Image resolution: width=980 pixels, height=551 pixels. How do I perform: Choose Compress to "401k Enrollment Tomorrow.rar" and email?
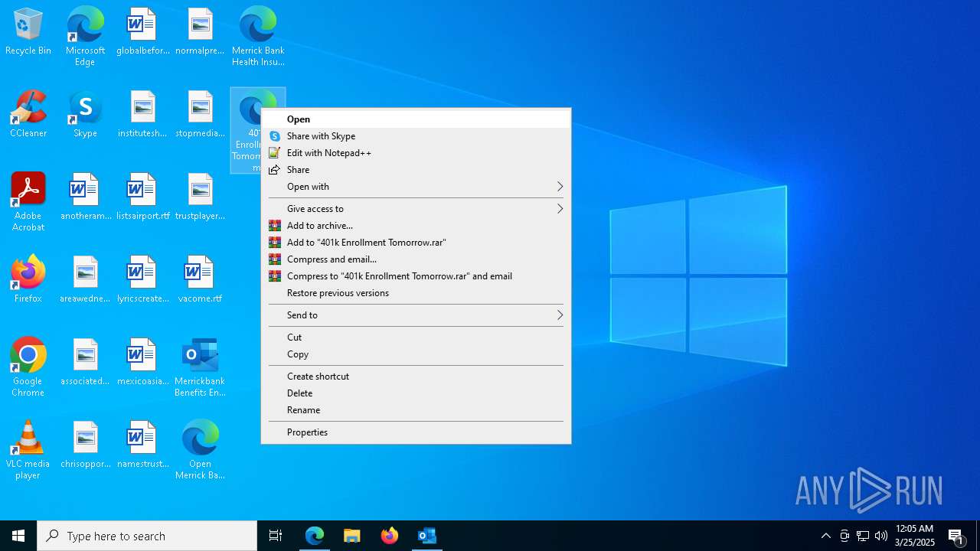click(416, 276)
